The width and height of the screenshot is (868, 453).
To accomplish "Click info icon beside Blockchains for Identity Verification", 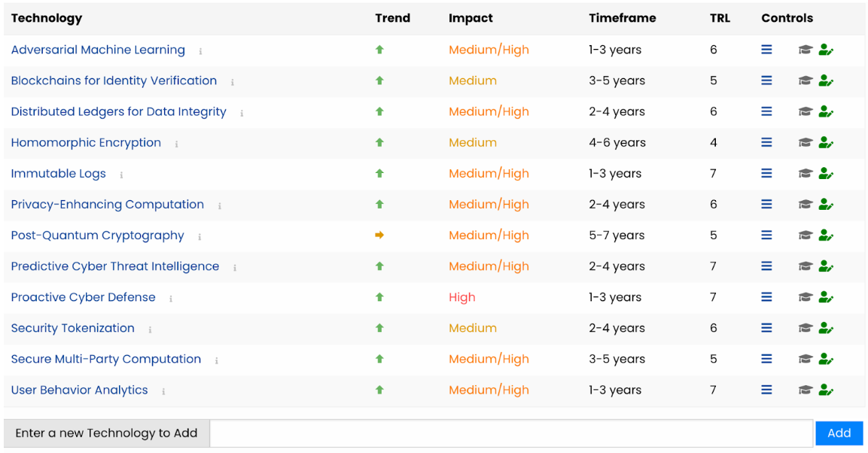I will tap(233, 82).
